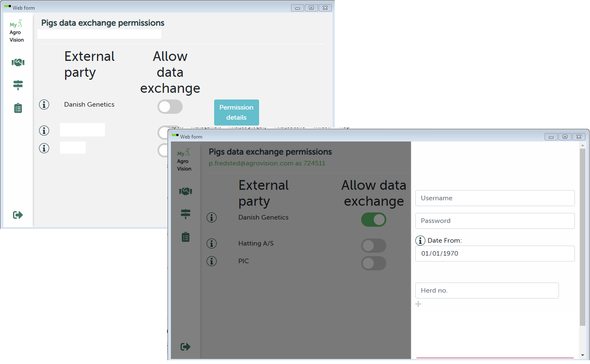This screenshot has width=590, height=364.
Task: Show info for Danish Genetics in front window
Action: [x=212, y=217]
